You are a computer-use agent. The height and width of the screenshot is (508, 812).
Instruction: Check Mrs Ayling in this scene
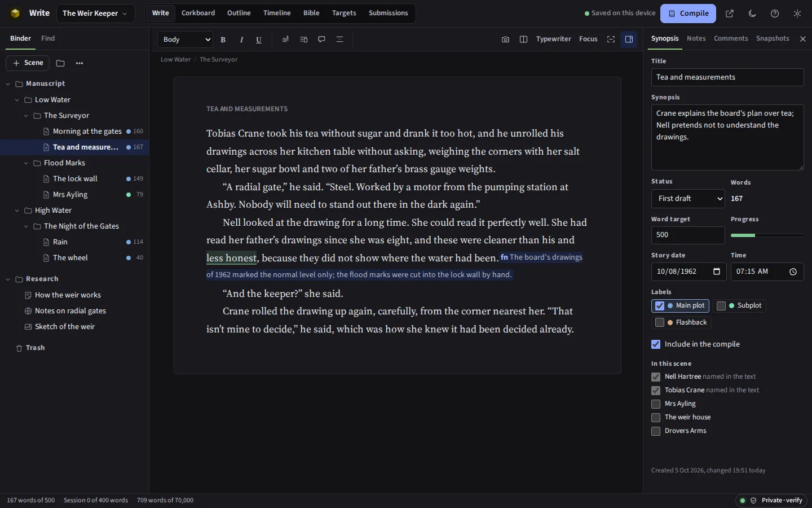[x=656, y=404]
